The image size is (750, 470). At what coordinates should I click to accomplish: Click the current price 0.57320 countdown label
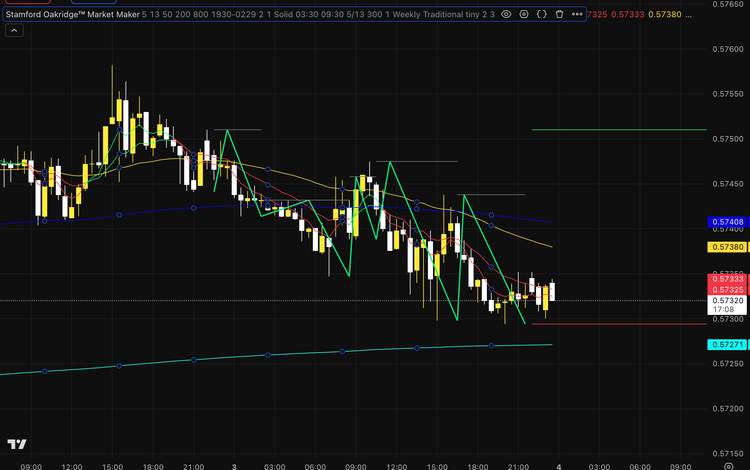click(x=727, y=304)
